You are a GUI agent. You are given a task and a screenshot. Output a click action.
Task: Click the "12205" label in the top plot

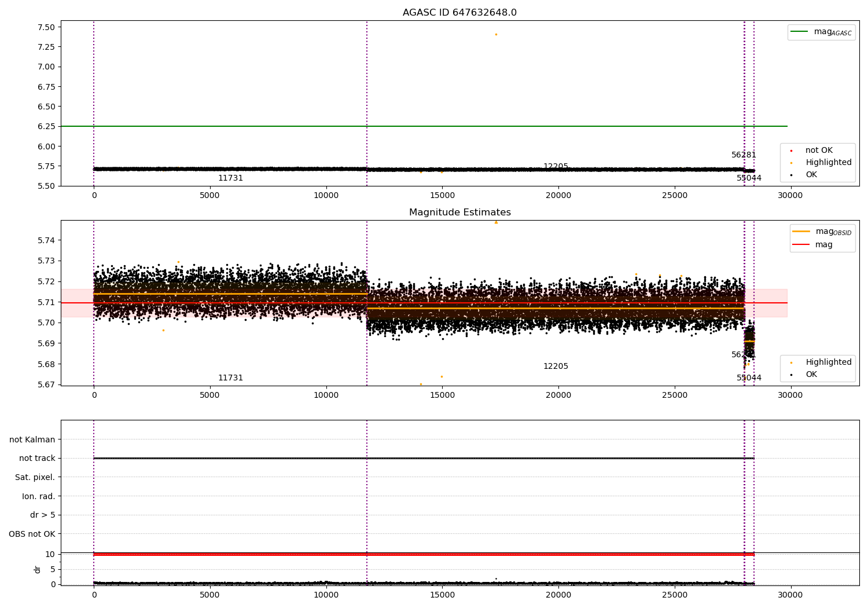(x=556, y=167)
